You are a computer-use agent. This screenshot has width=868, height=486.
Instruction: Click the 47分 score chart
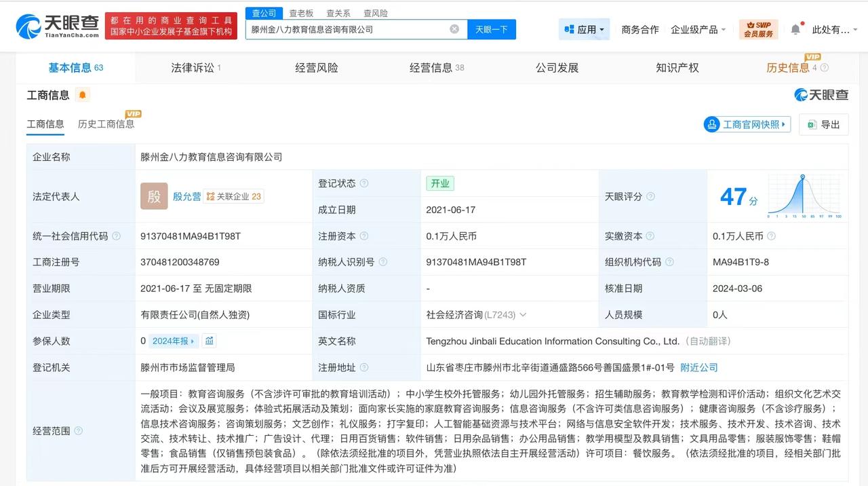click(804, 196)
